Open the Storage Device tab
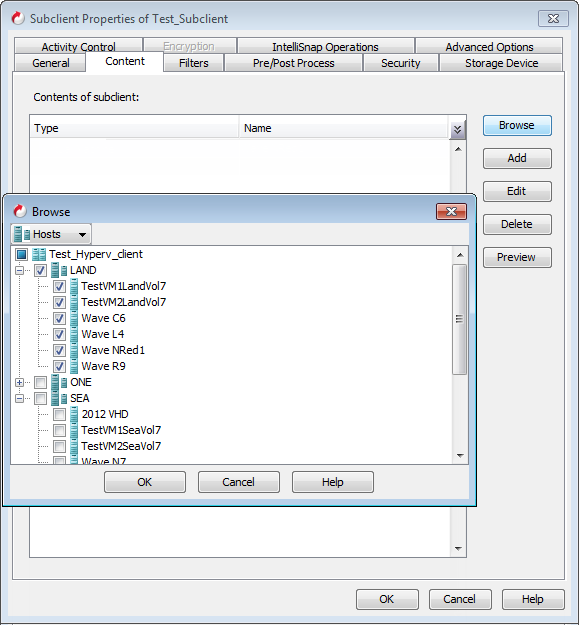579x625 pixels. (501, 63)
